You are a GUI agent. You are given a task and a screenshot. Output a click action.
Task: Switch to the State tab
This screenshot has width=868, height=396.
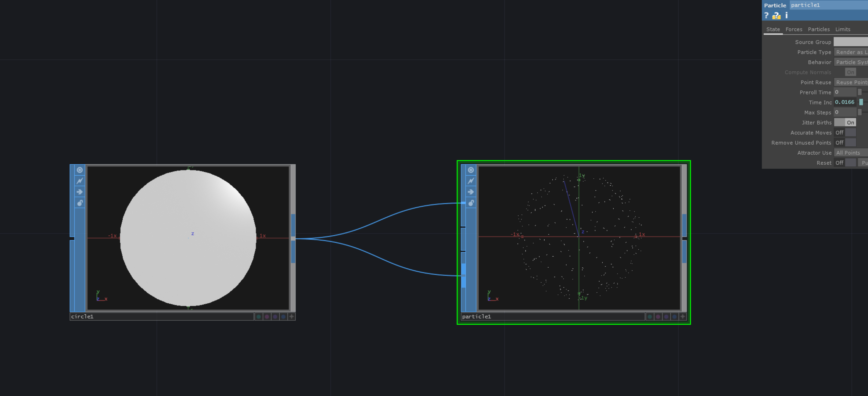[773, 29]
